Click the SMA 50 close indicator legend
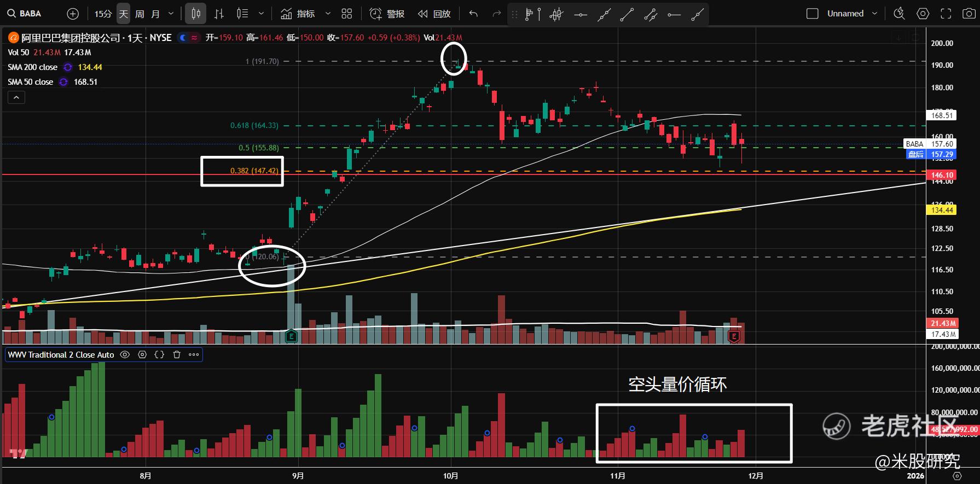980x484 pixels. tap(30, 82)
